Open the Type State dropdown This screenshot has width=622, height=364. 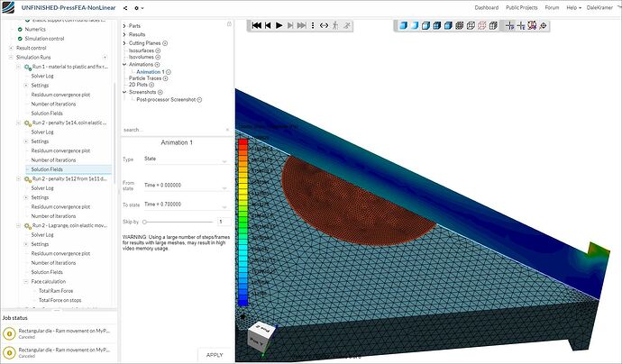tap(186, 159)
